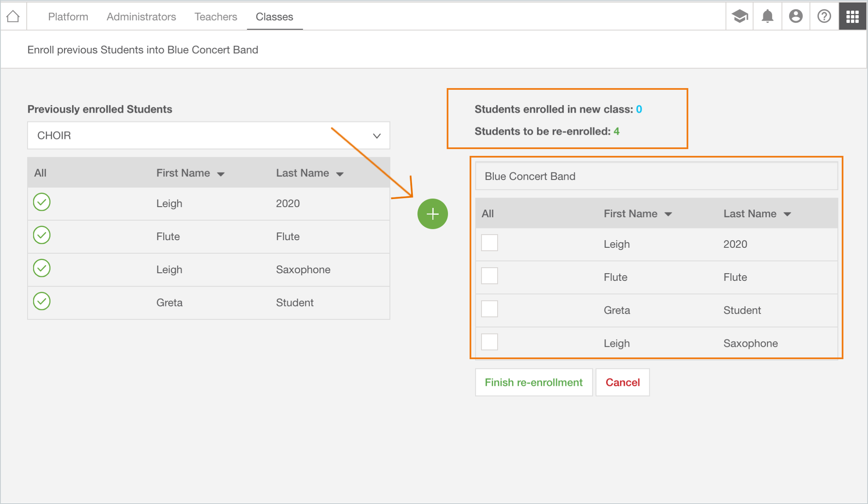Cancel the re-enrollment
Viewport: 868px width, 504px height.
[623, 382]
